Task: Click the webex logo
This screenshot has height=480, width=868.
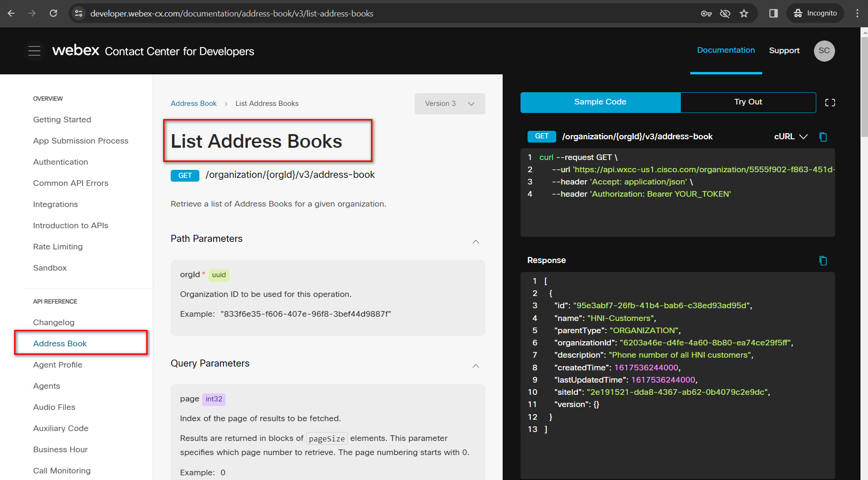Action: (x=76, y=50)
